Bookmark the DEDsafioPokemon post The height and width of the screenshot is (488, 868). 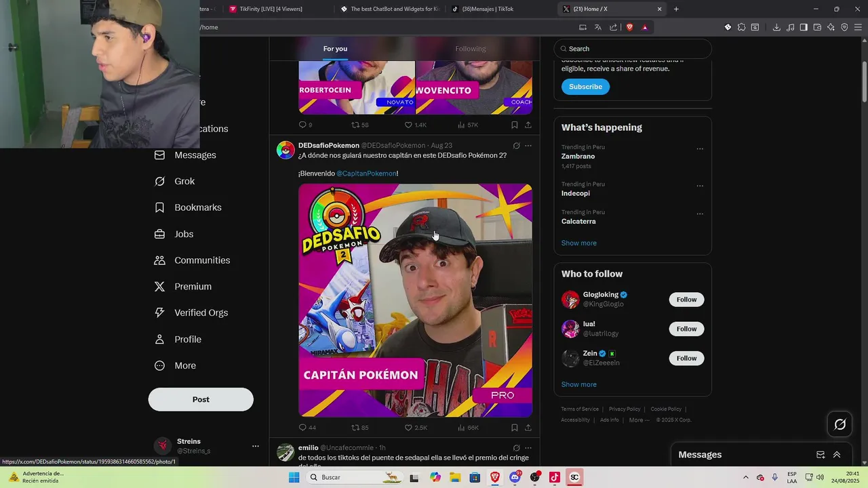[515, 428]
